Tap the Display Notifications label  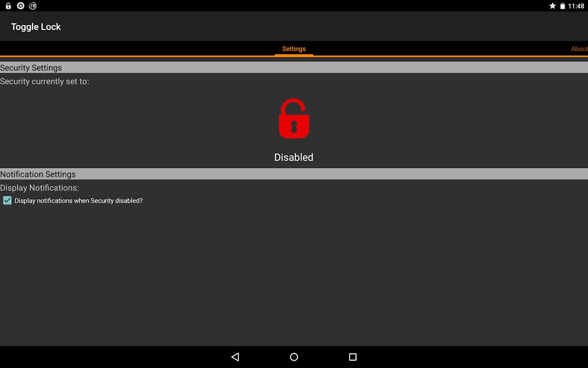tap(39, 188)
